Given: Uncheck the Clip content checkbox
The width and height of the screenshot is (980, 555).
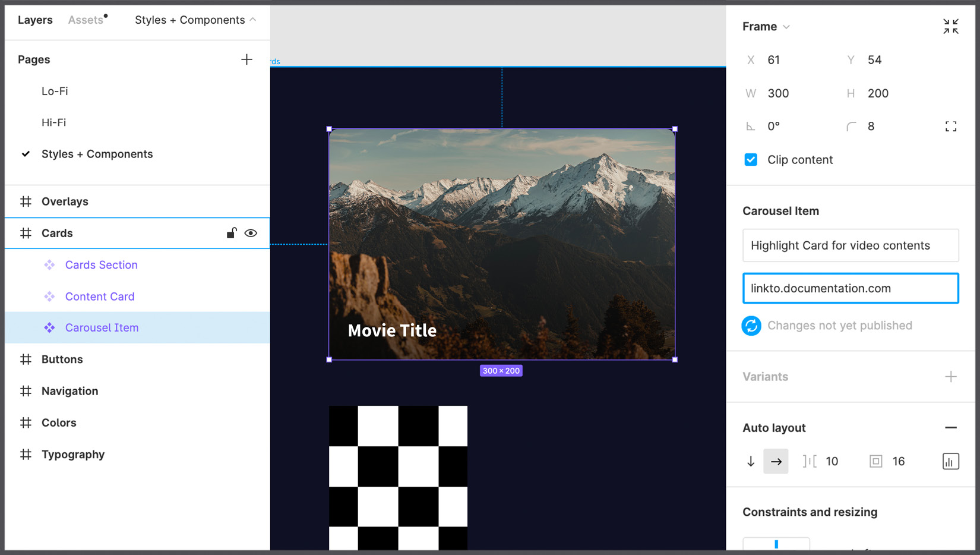Looking at the screenshot, I should [x=751, y=159].
